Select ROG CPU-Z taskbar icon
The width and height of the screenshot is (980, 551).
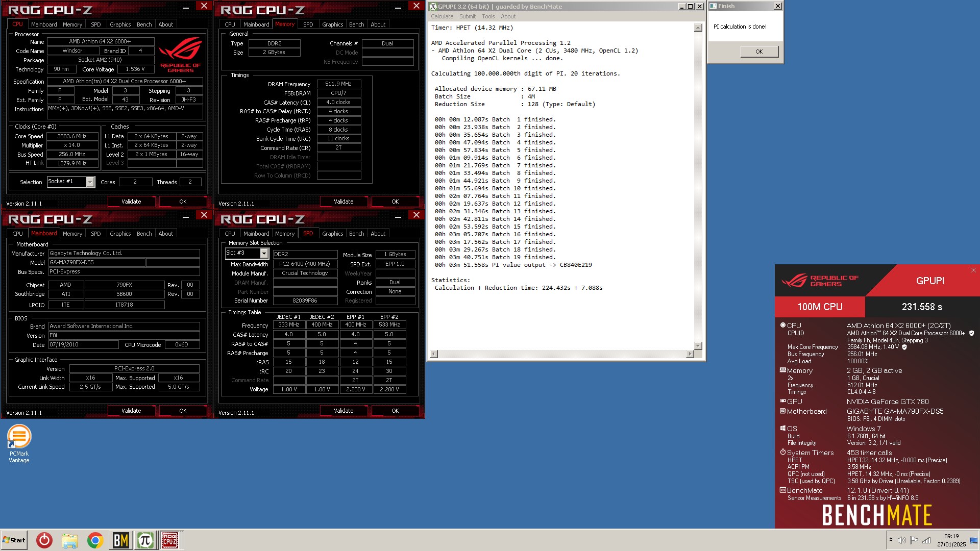(170, 540)
